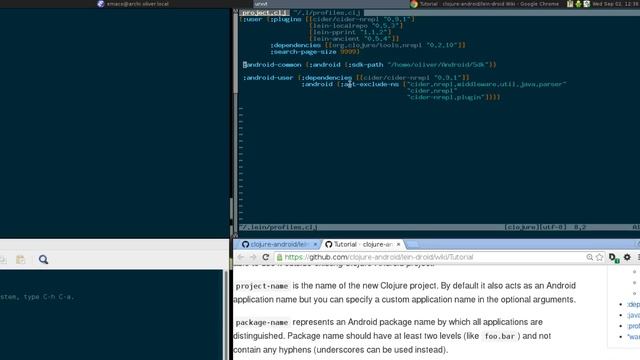The width and height of the screenshot is (640, 360).
Task: Go back in Chrome browser
Action: pyautogui.click(x=241, y=257)
